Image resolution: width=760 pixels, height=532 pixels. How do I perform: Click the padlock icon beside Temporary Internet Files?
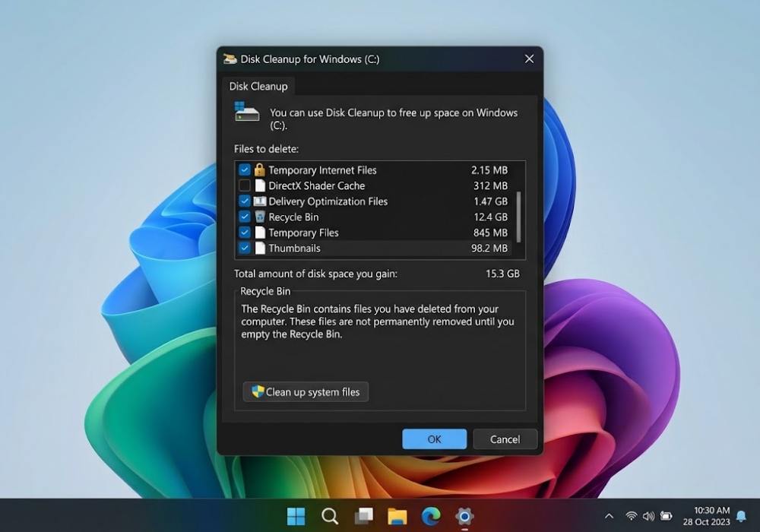[260, 169]
